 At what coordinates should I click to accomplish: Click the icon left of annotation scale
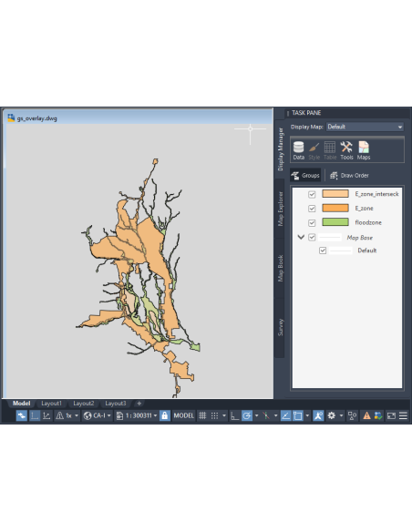pyautogui.click(x=46, y=415)
